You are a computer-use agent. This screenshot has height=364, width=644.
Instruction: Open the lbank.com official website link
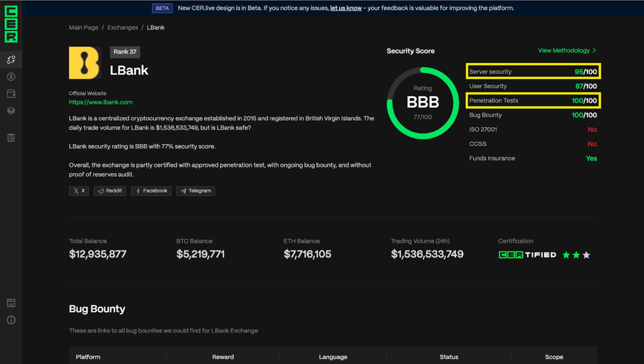(101, 102)
